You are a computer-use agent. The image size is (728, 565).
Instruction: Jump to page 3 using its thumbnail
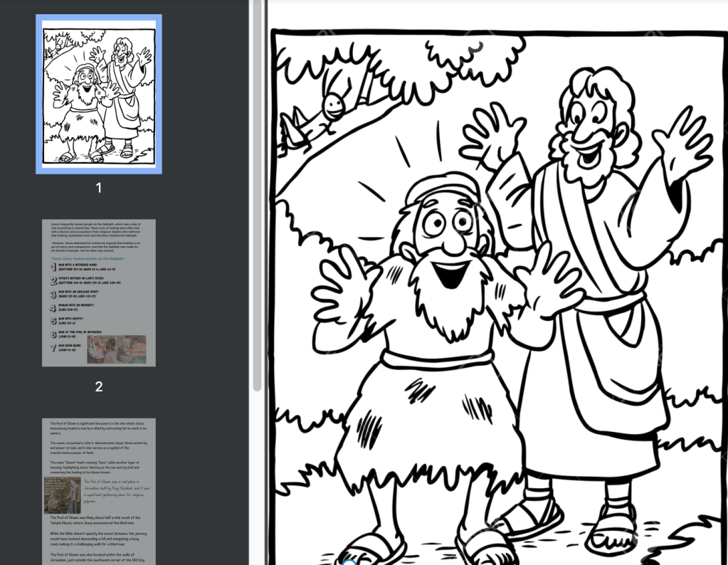tap(98, 491)
